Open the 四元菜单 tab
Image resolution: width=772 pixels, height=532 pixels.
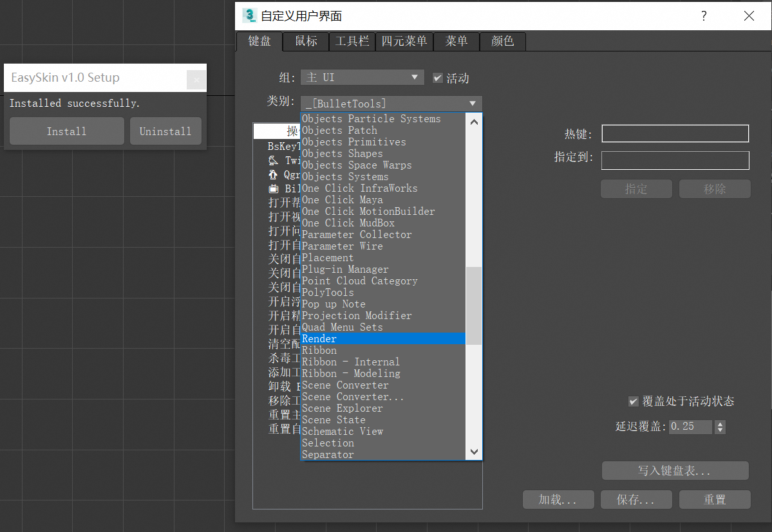click(404, 41)
